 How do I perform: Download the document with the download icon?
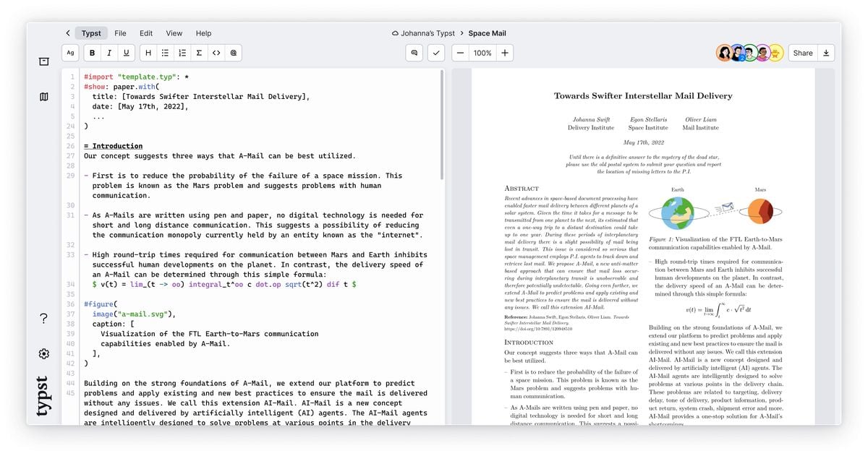(x=827, y=53)
